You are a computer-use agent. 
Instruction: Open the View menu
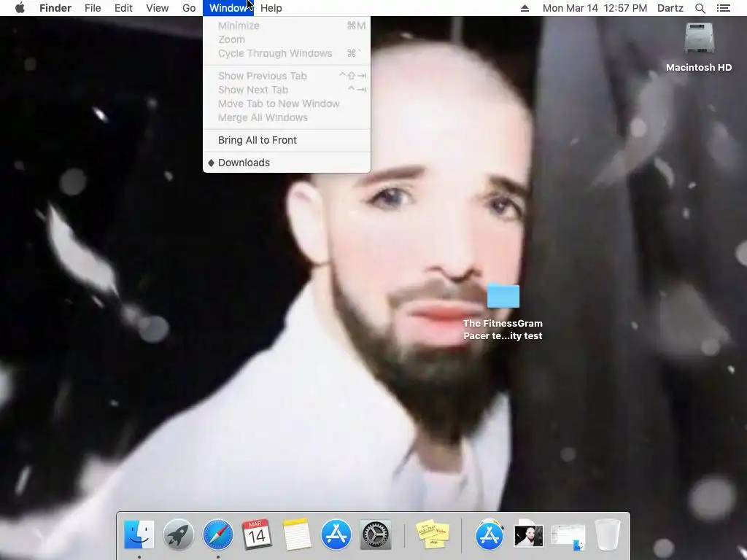click(x=158, y=8)
